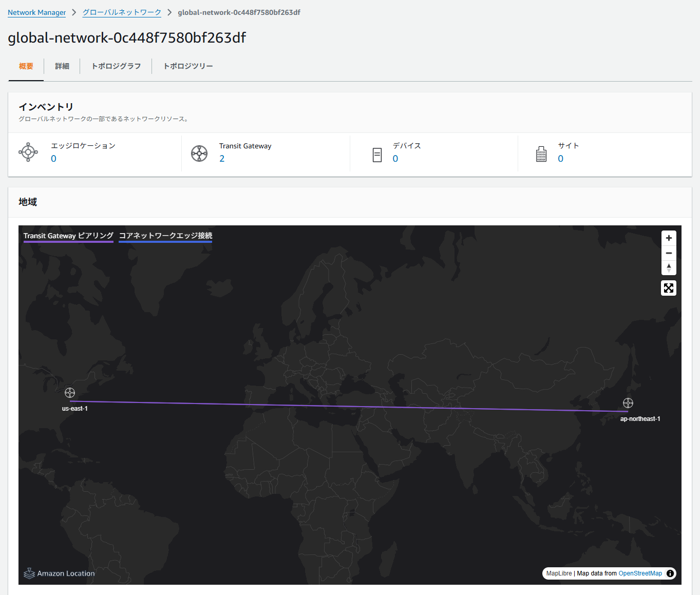Open the Transit Gateway count 2 link
700x595 pixels.
click(x=222, y=159)
